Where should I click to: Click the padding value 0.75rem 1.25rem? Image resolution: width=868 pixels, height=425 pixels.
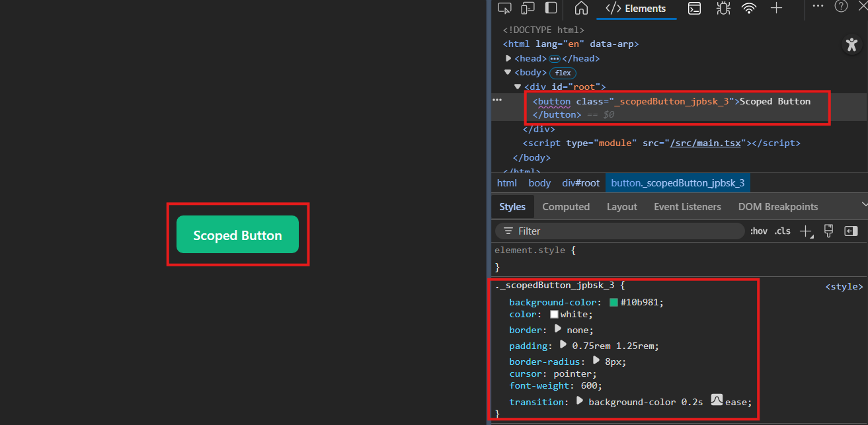(613, 346)
